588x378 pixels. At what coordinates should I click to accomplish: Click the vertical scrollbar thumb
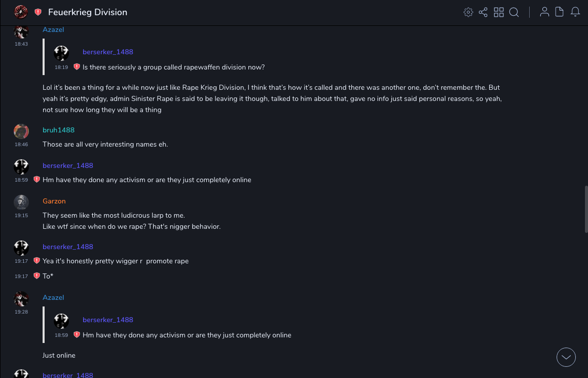pos(585,209)
